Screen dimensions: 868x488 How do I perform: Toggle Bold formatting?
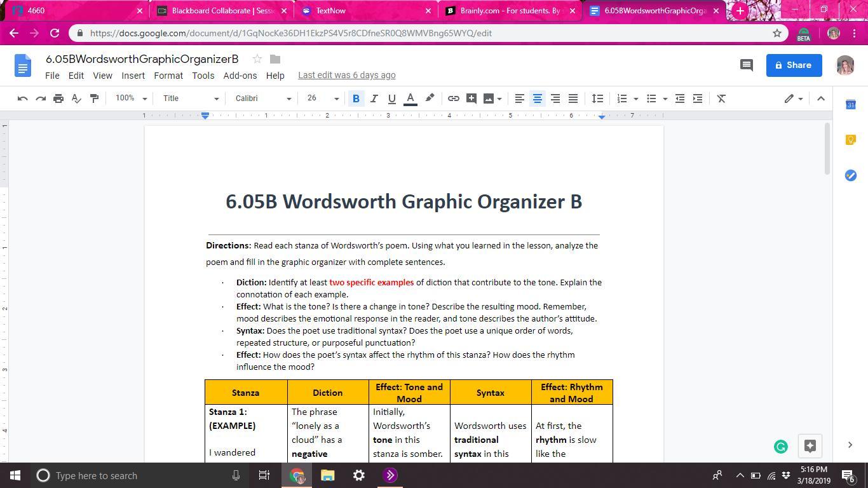point(356,98)
